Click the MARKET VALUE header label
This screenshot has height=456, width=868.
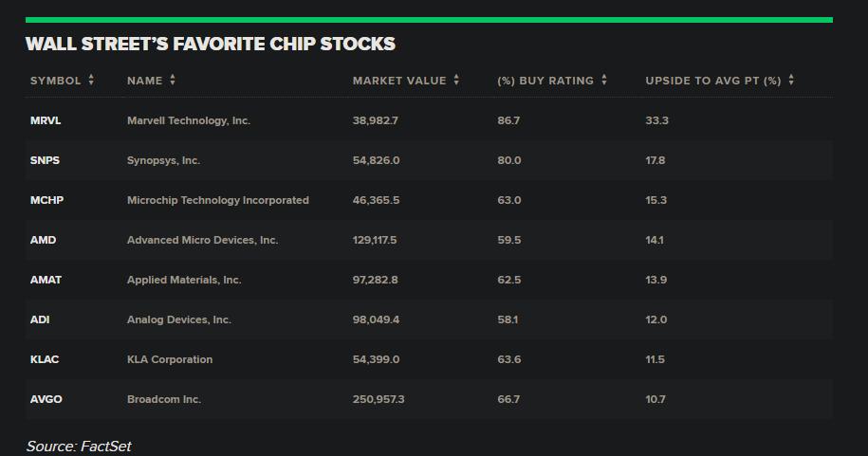[x=399, y=81]
